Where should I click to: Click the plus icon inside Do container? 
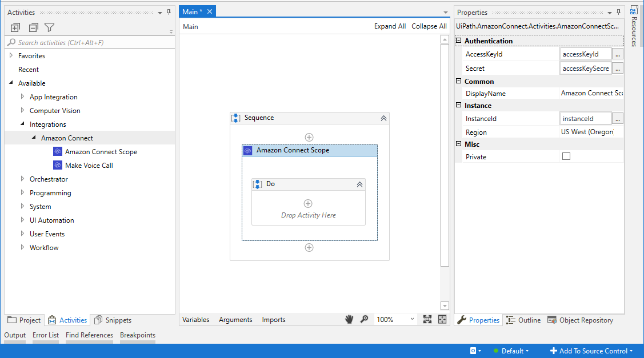[308, 204]
